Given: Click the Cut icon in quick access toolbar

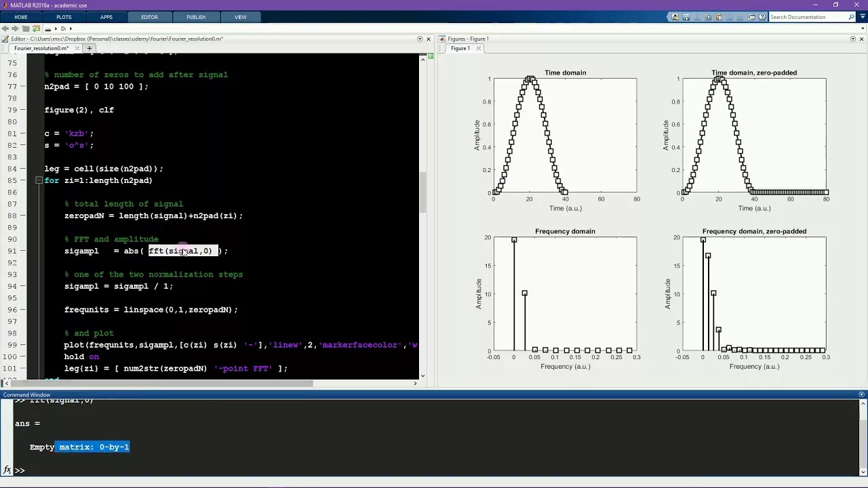Looking at the screenshot, I should tap(697, 17).
